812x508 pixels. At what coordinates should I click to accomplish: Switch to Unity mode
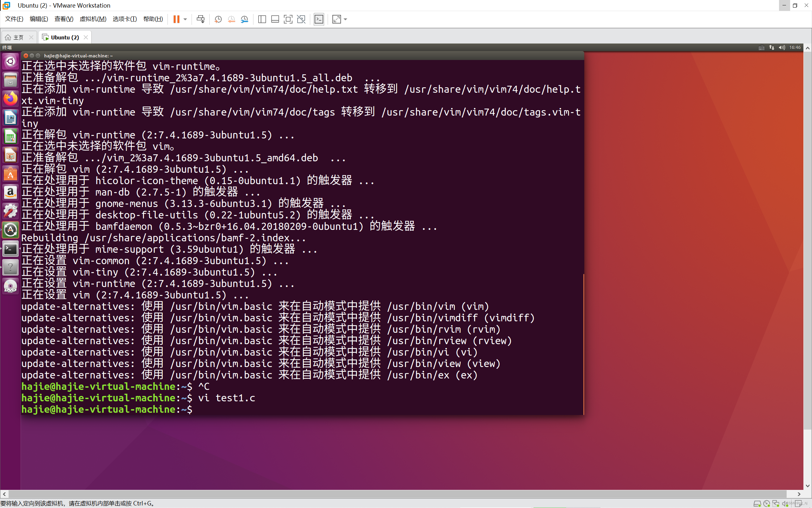pyautogui.click(x=301, y=19)
